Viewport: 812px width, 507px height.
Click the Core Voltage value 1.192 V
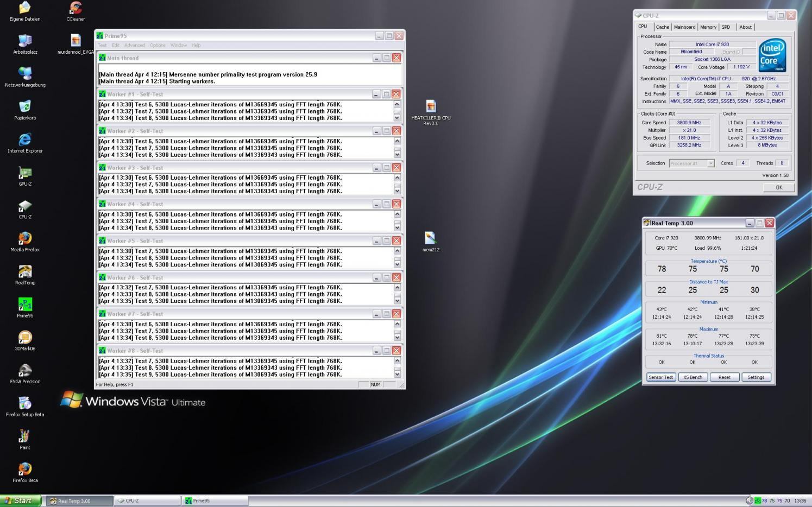pyautogui.click(x=741, y=67)
